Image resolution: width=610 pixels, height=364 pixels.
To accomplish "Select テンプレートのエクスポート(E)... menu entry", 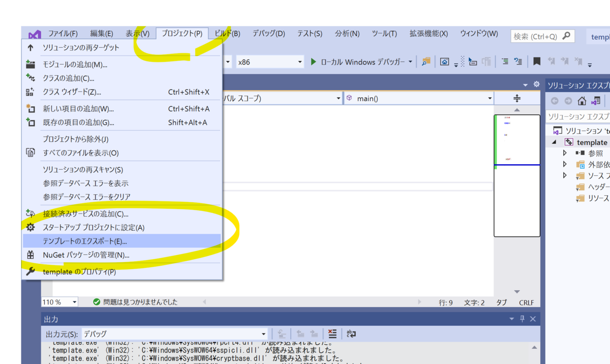I will pyautogui.click(x=122, y=241).
